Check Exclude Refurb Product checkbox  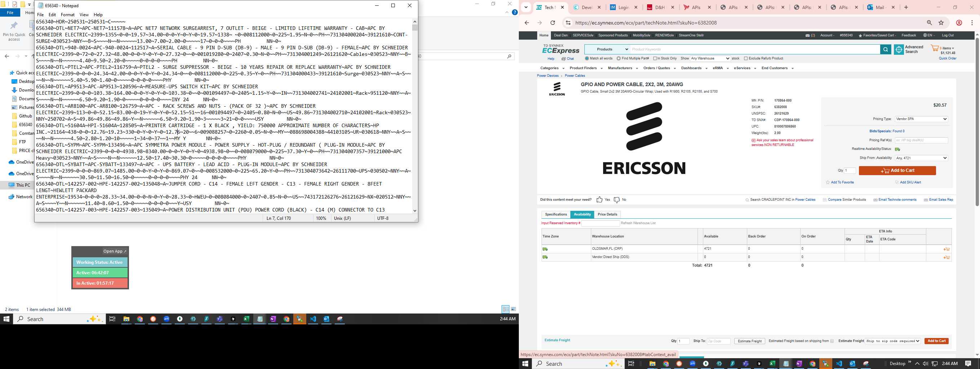[746, 59]
